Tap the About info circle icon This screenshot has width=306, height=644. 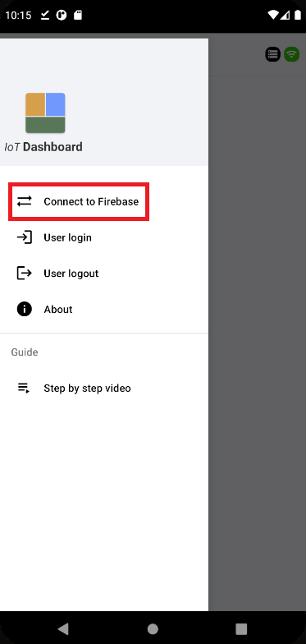tap(25, 309)
